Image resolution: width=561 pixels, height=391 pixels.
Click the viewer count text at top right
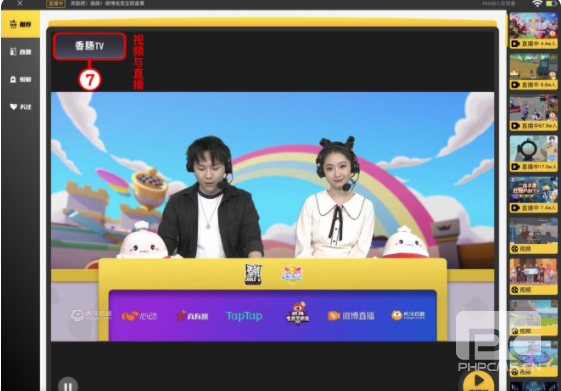[x=498, y=4]
